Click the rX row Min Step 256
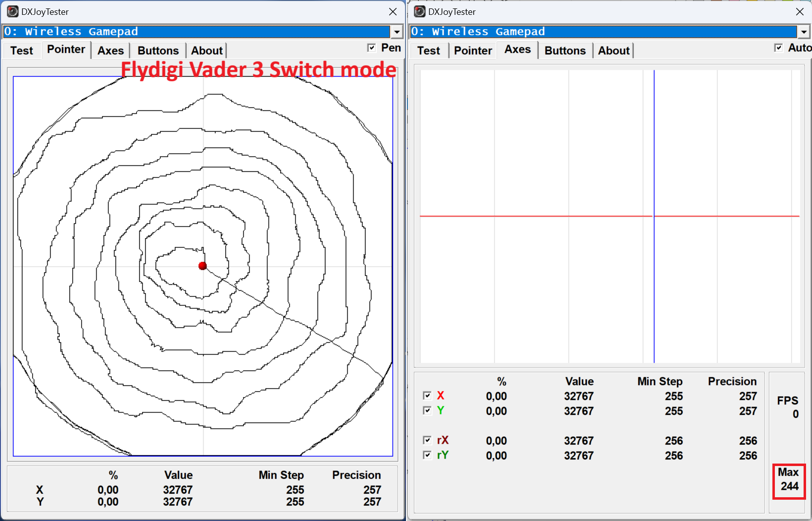This screenshot has height=521, width=812. [674, 441]
